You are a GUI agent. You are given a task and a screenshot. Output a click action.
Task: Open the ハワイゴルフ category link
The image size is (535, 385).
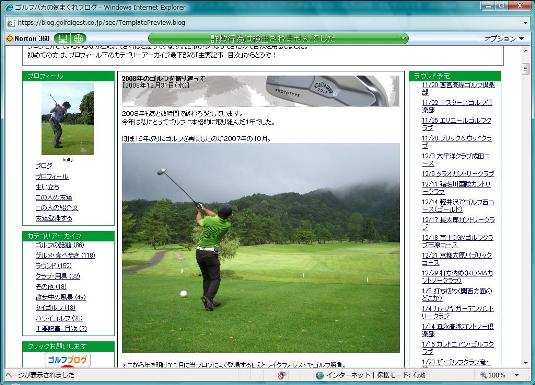[59, 318]
